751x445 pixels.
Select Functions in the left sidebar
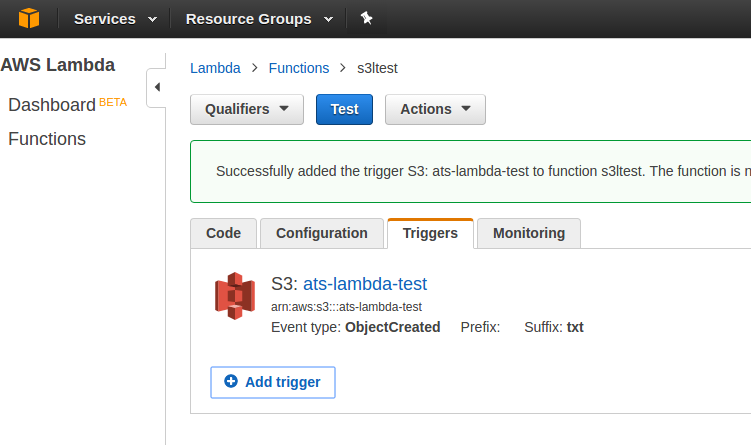point(47,139)
